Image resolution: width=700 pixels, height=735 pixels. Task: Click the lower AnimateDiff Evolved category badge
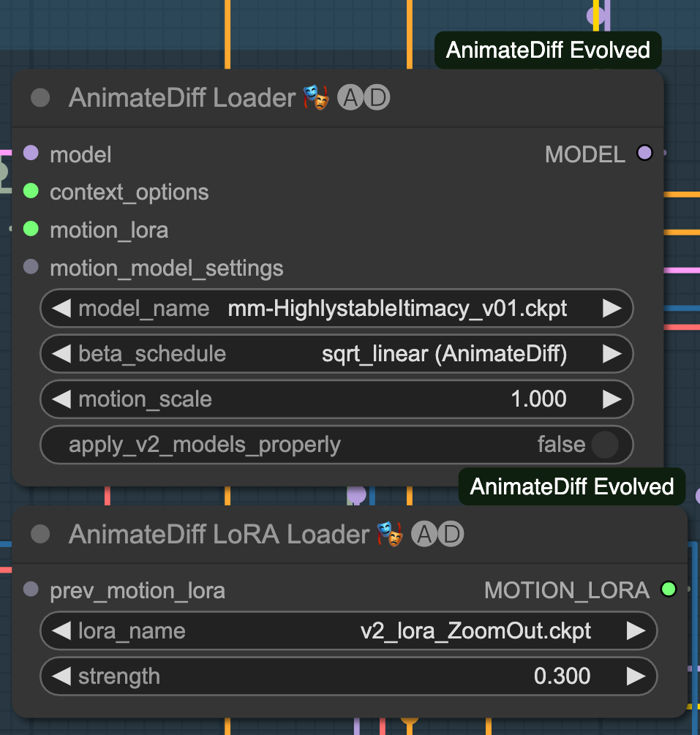click(572, 486)
